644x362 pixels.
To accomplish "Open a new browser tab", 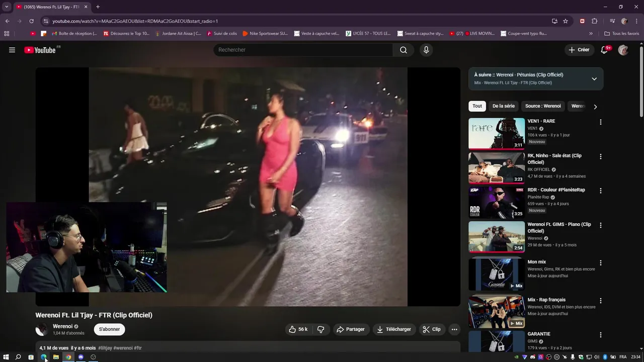I will [x=98, y=7].
